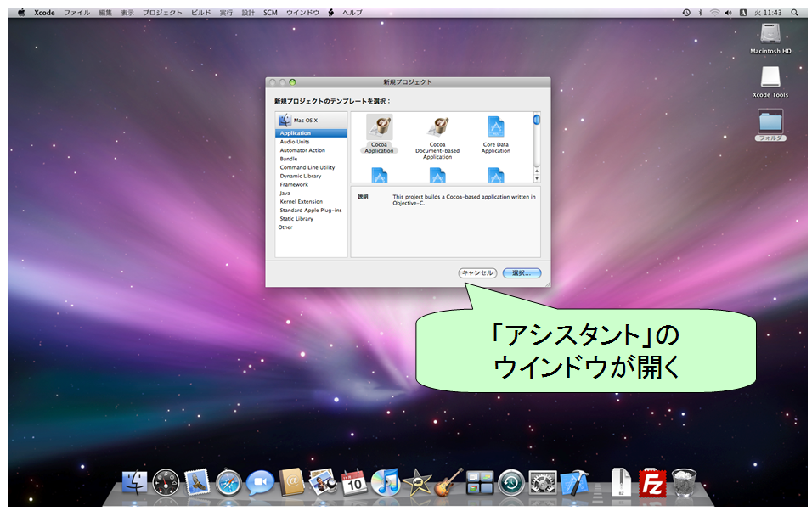Click the template pane scrollbar thumb

[x=537, y=120]
